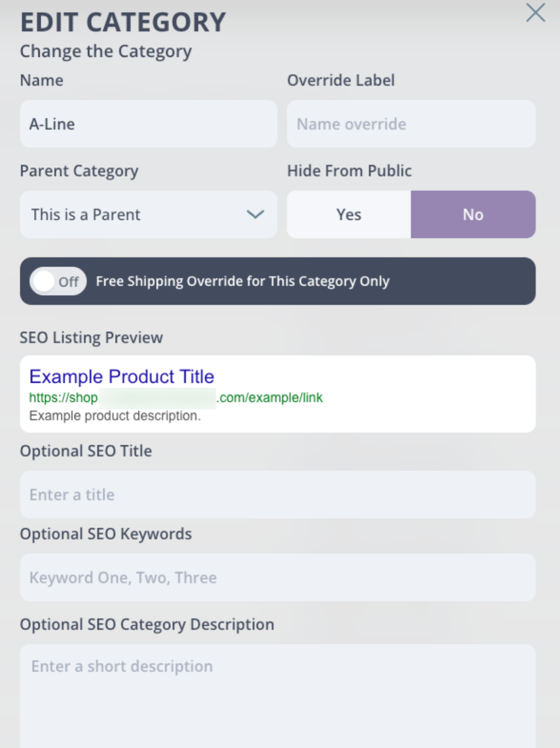This screenshot has width=560, height=748.
Task: Focus the Name override input
Action: pos(411,124)
